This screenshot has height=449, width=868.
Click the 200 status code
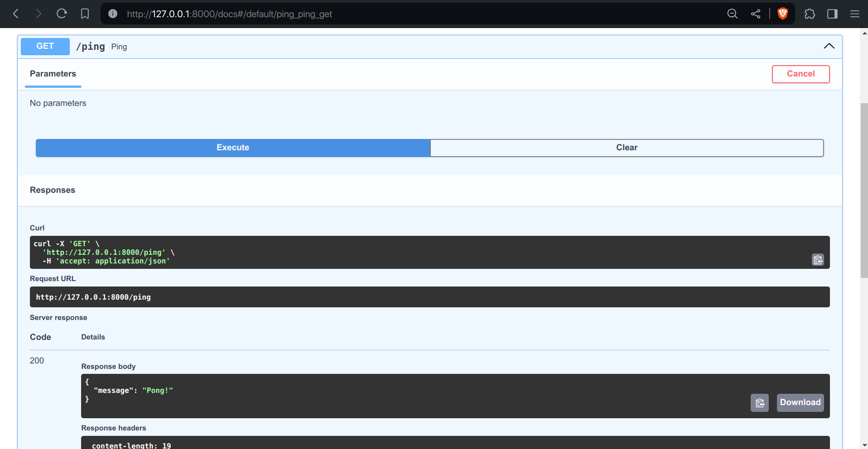37,361
